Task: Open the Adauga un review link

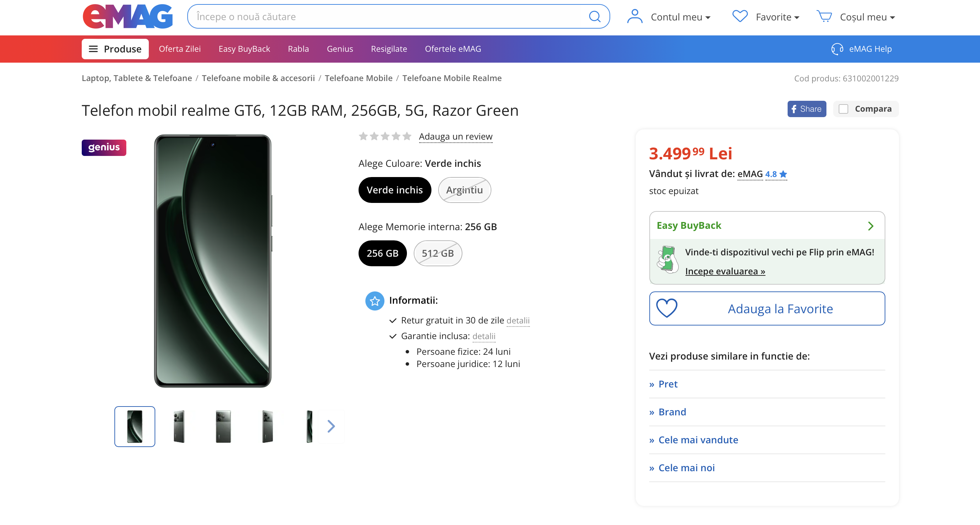Action: coord(455,137)
